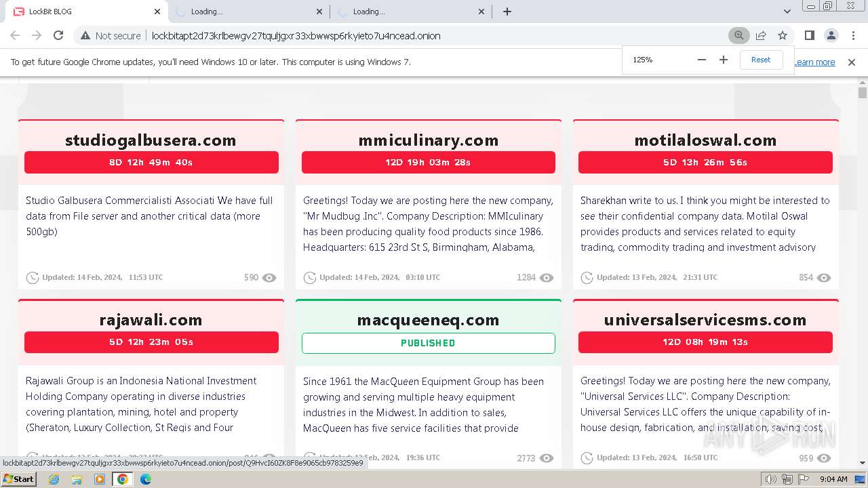Click the MacQueen Equipment Group description text
The width and height of the screenshot is (868, 488).
424,405
